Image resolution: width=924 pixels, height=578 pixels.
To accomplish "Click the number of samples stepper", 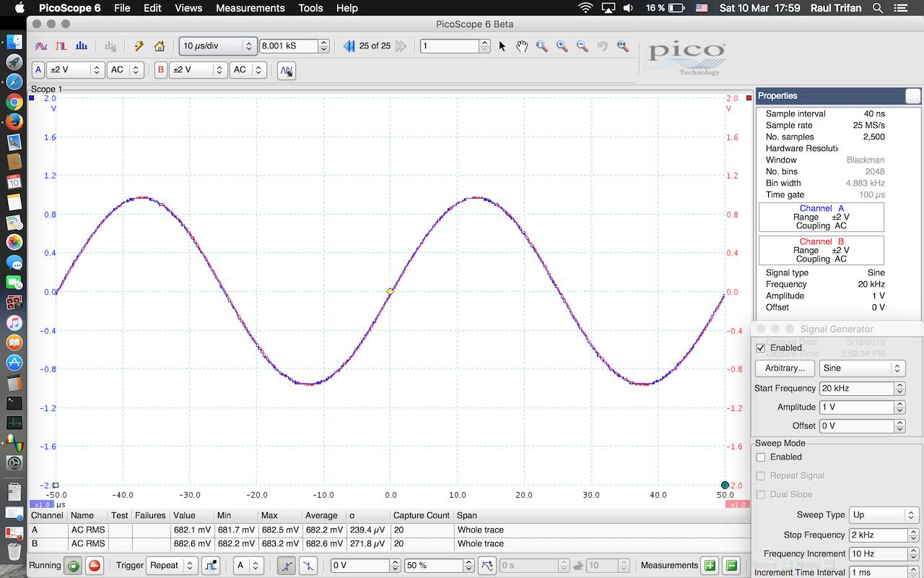I will 324,46.
